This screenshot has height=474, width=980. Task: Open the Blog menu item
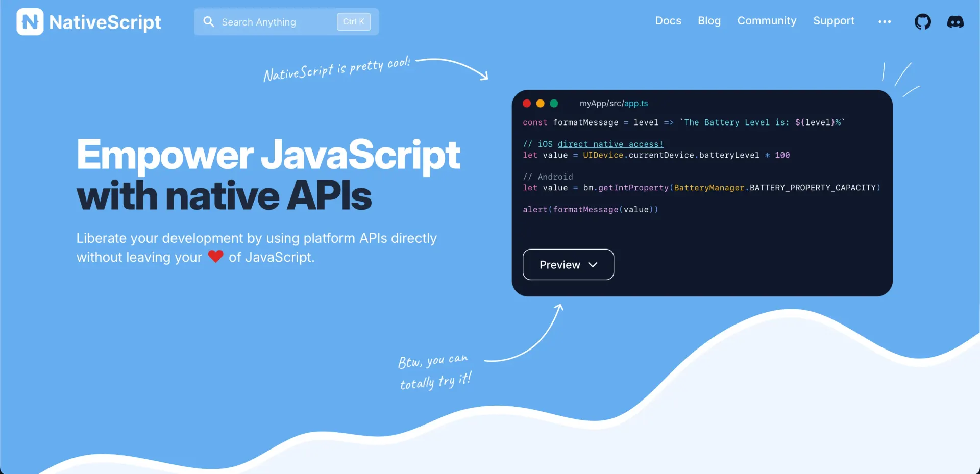click(709, 21)
